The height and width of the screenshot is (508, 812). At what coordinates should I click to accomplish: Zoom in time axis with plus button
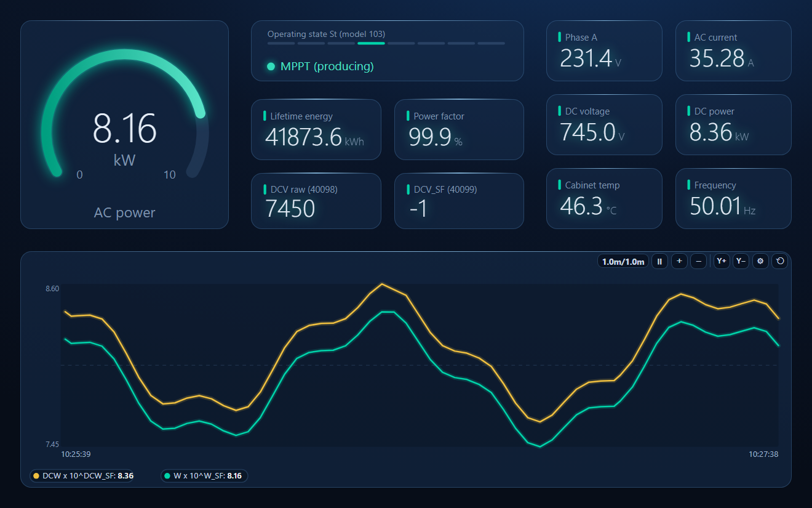[x=679, y=261]
